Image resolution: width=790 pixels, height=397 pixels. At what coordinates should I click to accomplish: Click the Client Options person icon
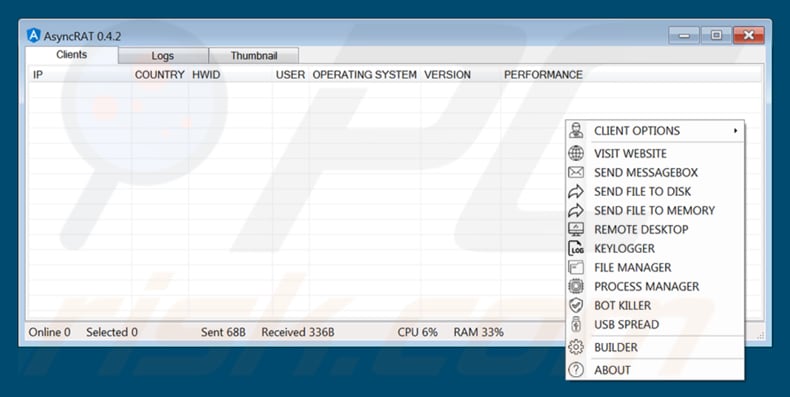tap(576, 130)
